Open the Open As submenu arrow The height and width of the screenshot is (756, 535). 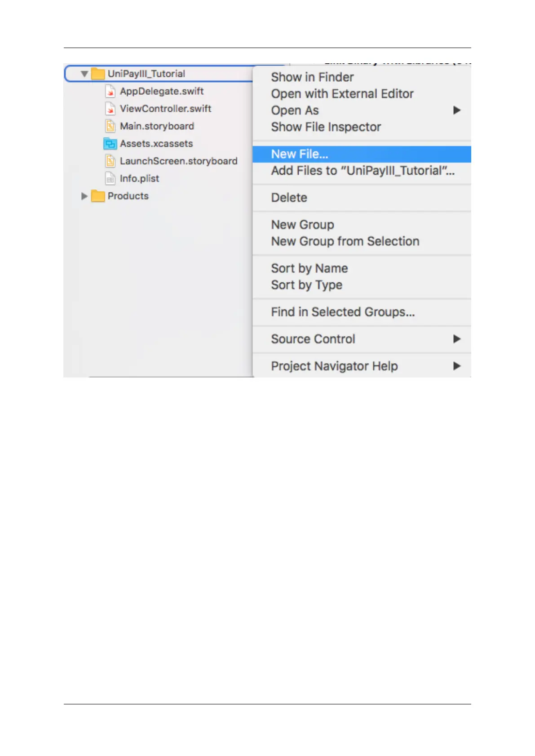[x=457, y=110]
